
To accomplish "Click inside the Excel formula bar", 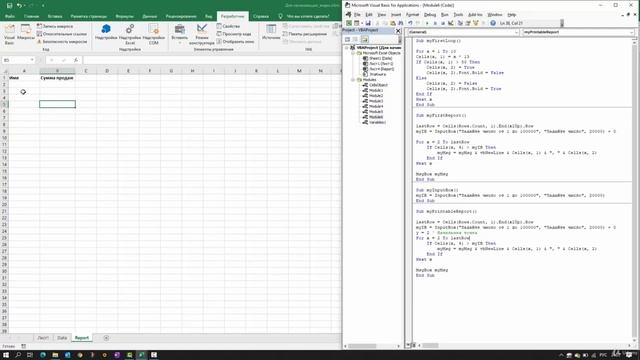I will (x=212, y=60).
